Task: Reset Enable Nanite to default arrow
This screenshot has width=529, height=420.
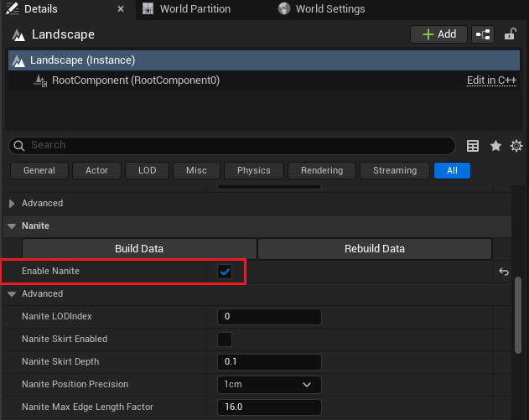Action: (x=504, y=272)
